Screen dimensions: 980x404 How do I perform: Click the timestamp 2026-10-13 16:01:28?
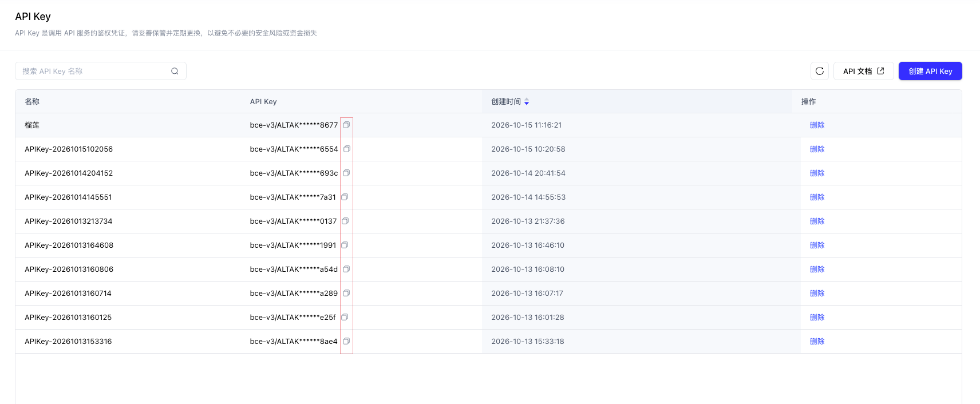pos(528,318)
